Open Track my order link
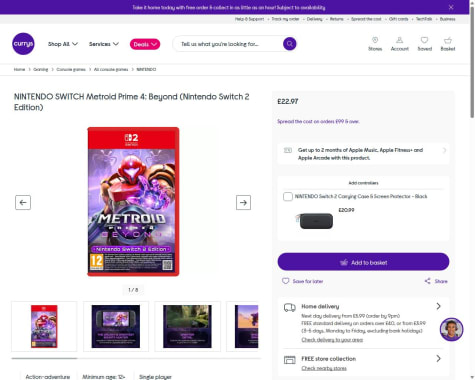This screenshot has width=475, height=380. point(285,19)
